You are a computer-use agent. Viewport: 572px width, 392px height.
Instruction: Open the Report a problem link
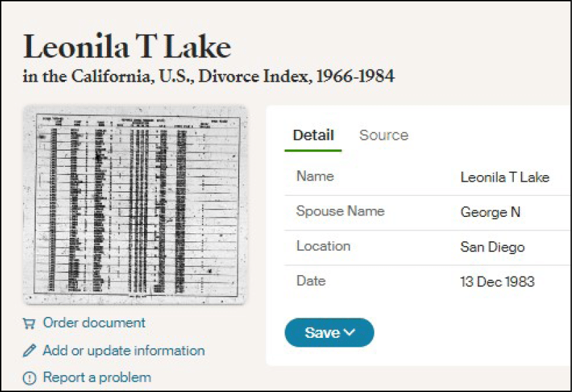(97, 377)
